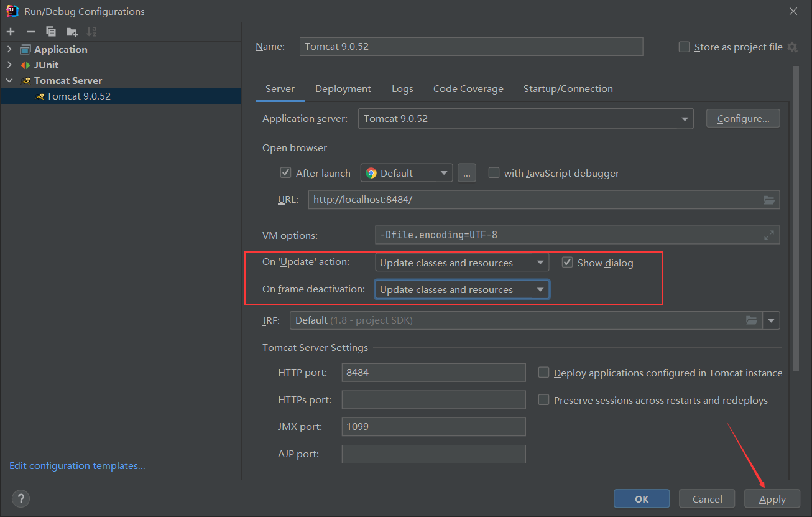Check Preserve sessions across restarts and redeploys
This screenshot has width=812, height=517.
[543, 400]
